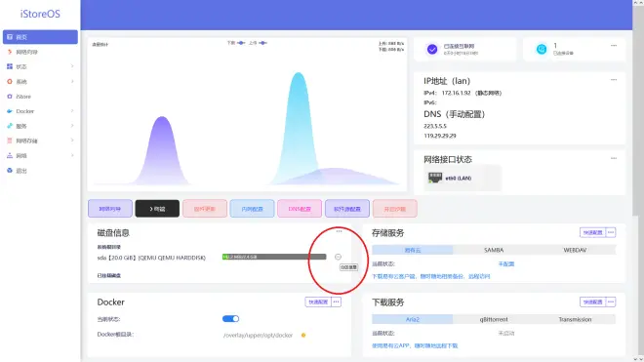Screen dimensions: 644x362
Task: Click the yellow dot beside Docker root path
Action: pos(303,336)
